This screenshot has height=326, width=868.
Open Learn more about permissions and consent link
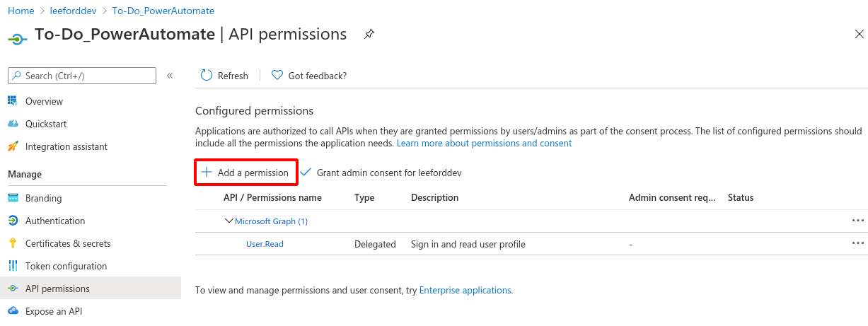coord(484,143)
